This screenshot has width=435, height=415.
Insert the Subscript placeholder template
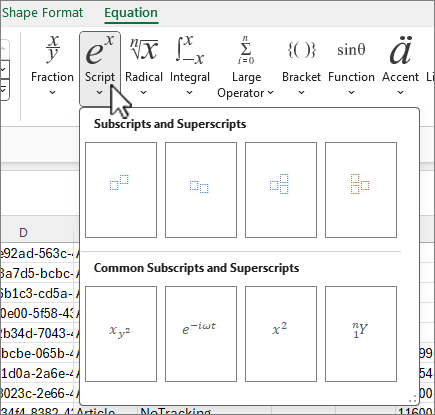pos(201,190)
